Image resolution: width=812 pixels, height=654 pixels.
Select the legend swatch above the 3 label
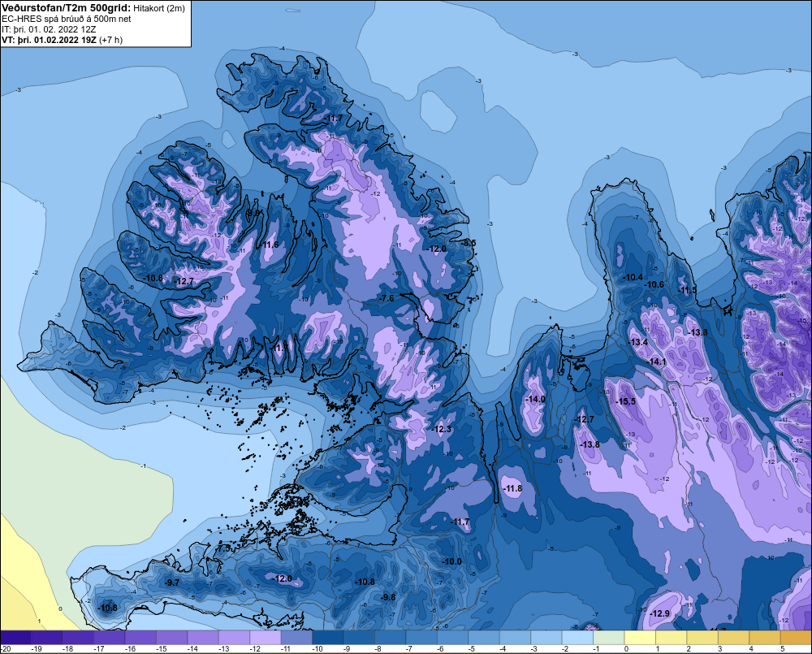[x=734, y=638]
